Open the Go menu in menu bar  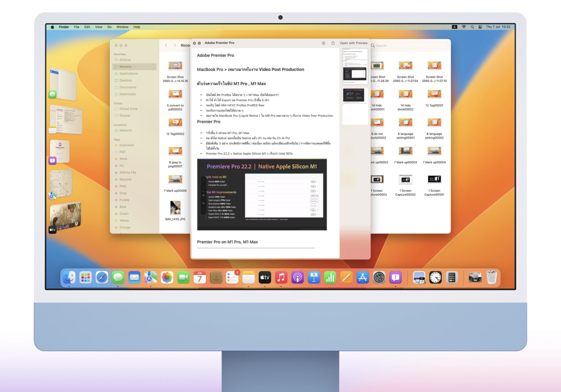[x=109, y=27]
